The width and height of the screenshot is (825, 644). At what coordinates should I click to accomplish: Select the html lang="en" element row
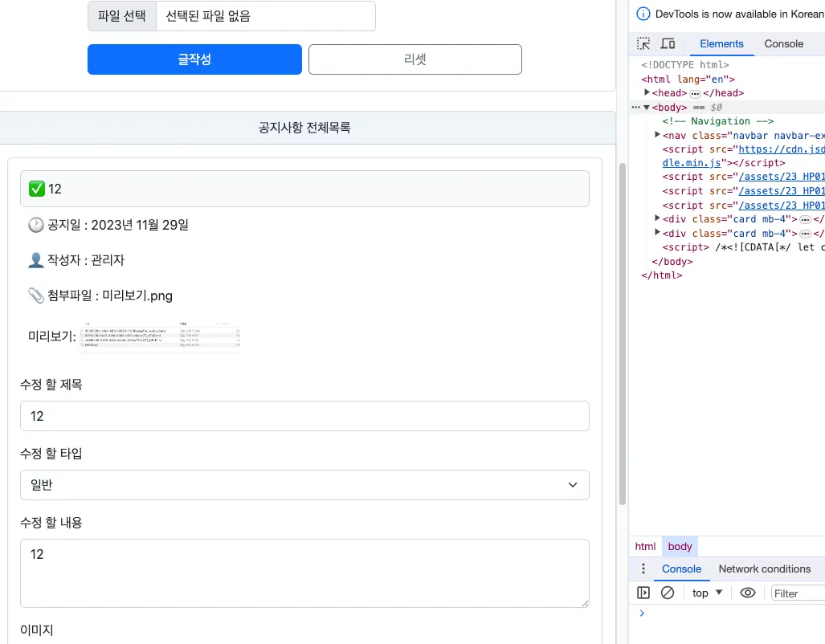tap(688, 79)
